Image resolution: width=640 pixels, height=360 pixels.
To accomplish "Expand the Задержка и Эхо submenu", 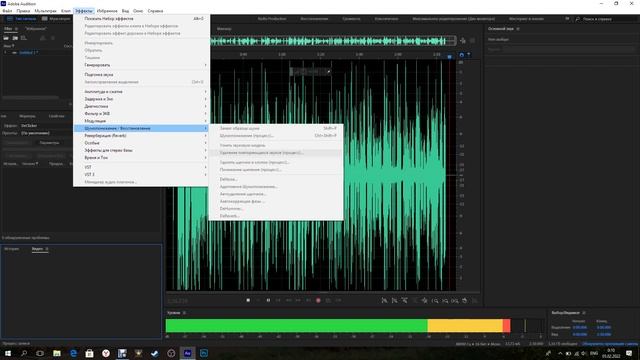I will click(141, 99).
